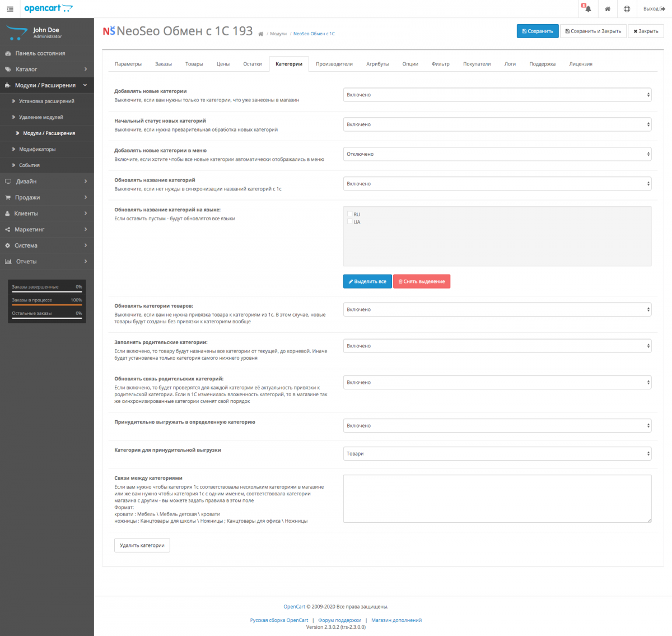Switch to the Атрибуты tab
Image resolution: width=672 pixels, height=636 pixels.
click(377, 64)
